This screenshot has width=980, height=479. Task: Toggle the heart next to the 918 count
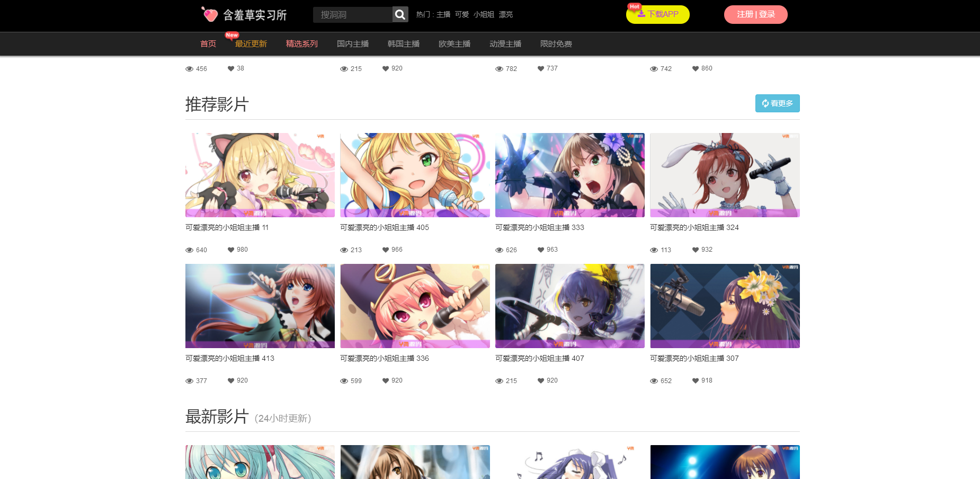(x=694, y=380)
